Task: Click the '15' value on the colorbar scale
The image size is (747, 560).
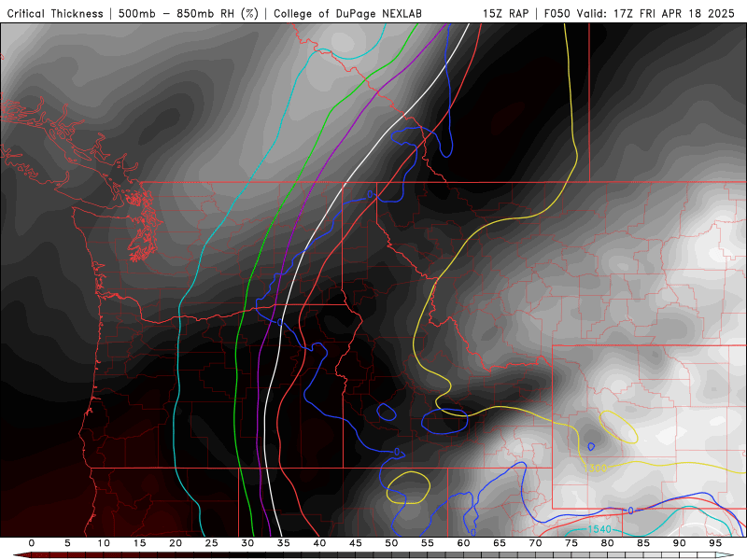Action: tap(139, 543)
